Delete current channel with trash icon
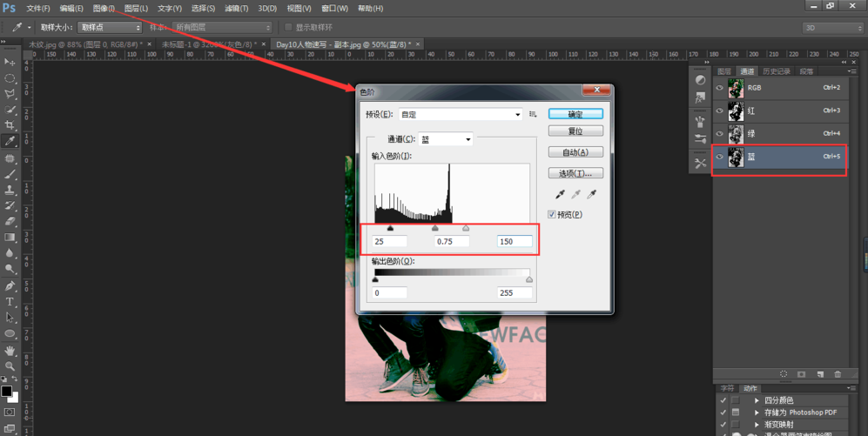 [838, 374]
